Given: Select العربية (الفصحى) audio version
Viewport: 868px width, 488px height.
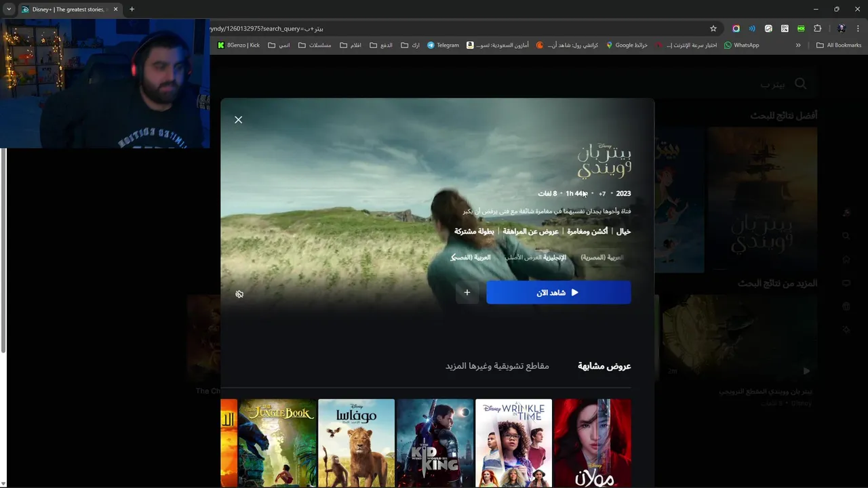Looking at the screenshot, I should (x=471, y=258).
